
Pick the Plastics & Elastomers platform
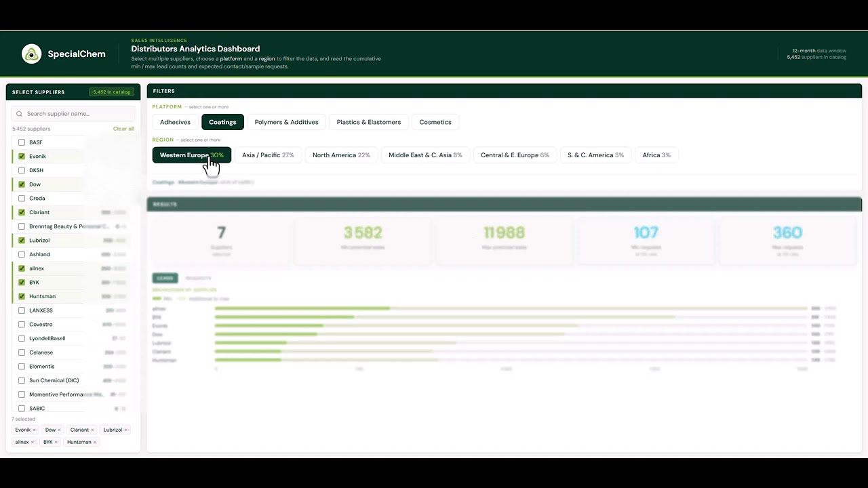pos(369,122)
